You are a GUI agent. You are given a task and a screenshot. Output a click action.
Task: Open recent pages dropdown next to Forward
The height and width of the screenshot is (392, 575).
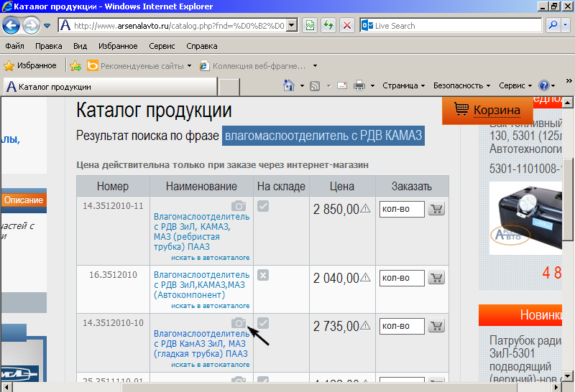click(47, 26)
